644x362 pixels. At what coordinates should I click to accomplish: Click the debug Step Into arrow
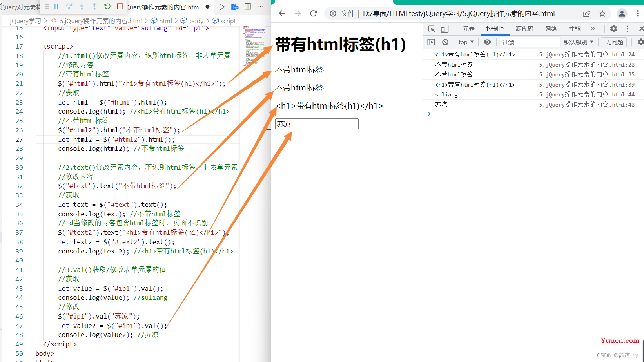pos(82,6)
